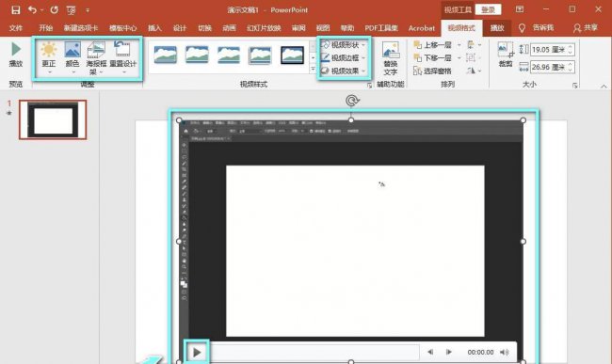Play the video with the player play button
Viewport: 612px width, 364px height.
tap(197, 353)
